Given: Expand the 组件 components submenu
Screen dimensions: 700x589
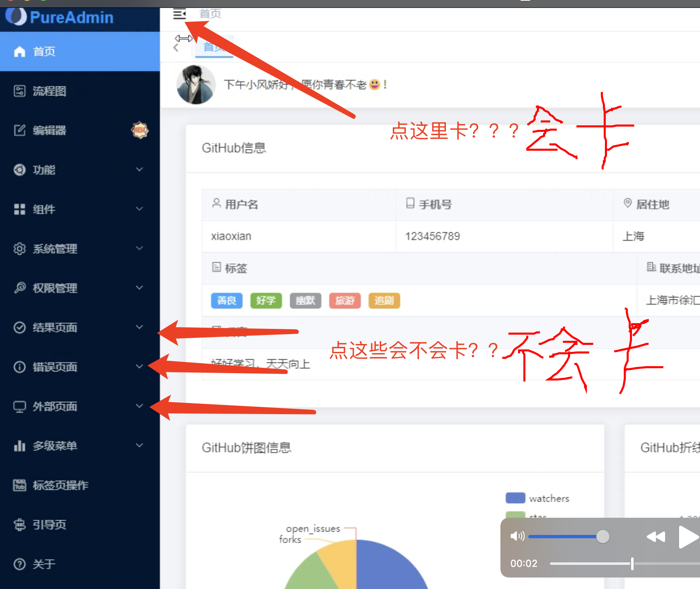Looking at the screenshot, I should (x=139, y=209).
